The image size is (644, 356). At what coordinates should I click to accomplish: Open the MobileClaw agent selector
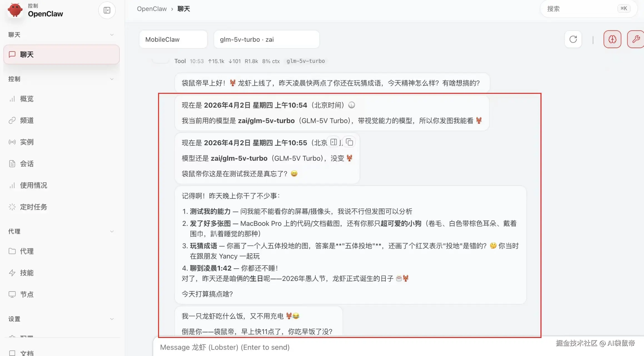coord(173,39)
